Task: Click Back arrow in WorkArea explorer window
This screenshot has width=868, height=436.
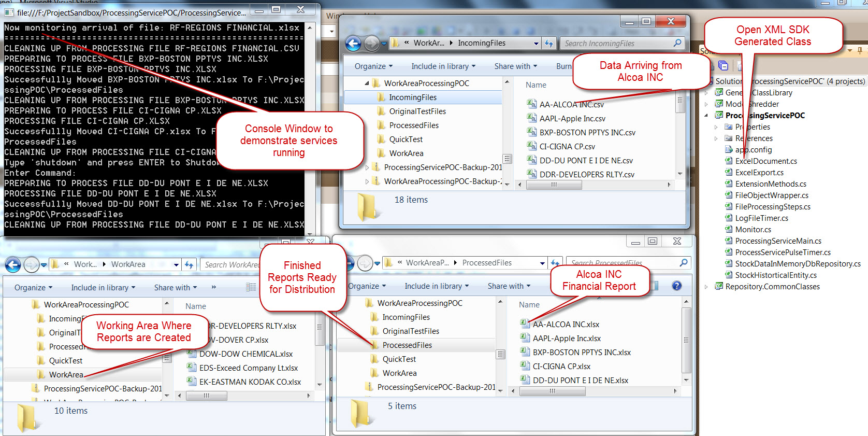Action: (x=13, y=264)
